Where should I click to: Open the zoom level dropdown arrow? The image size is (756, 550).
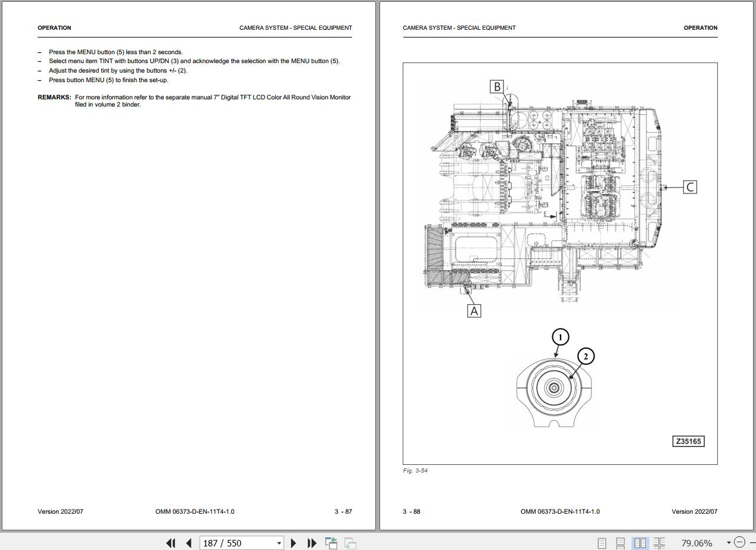tap(729, 543)
